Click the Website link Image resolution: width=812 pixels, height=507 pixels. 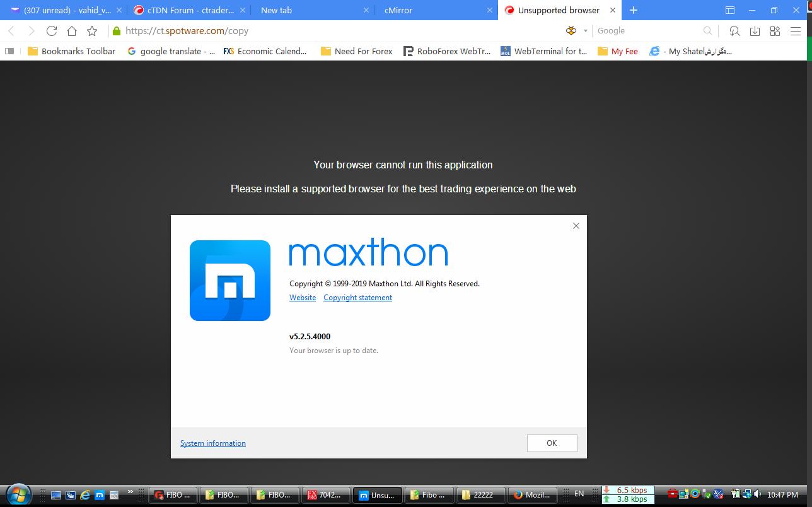(303, 298)
